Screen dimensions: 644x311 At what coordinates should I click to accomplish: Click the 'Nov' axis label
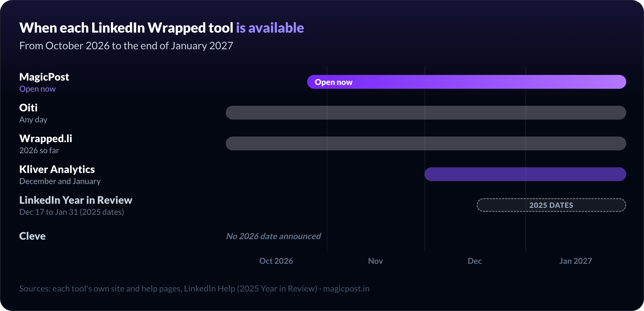click(375, 261)
